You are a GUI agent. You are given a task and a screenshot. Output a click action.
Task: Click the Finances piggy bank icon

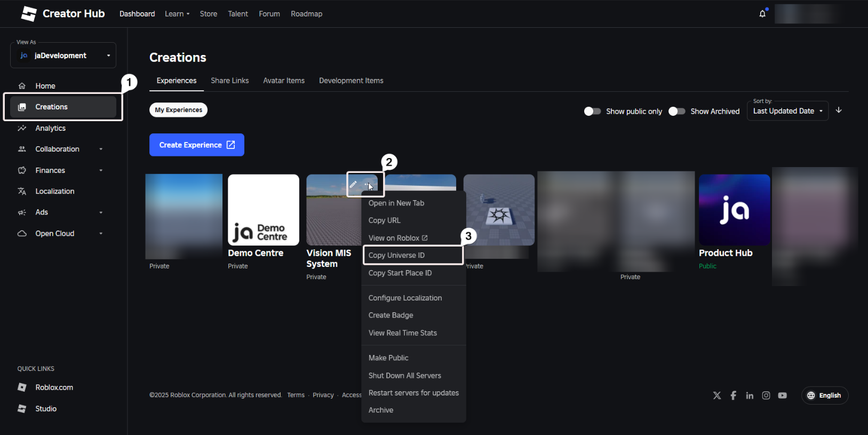22,170
